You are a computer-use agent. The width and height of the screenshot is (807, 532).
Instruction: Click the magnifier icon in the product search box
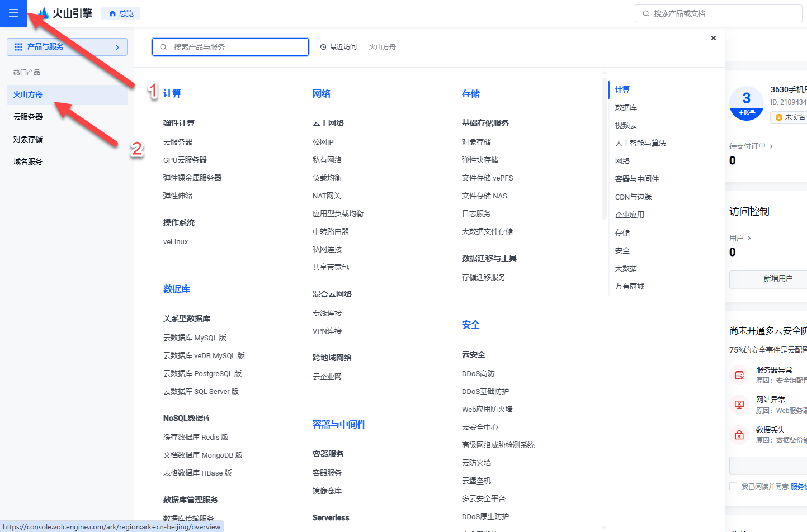(x=163, y=47)
